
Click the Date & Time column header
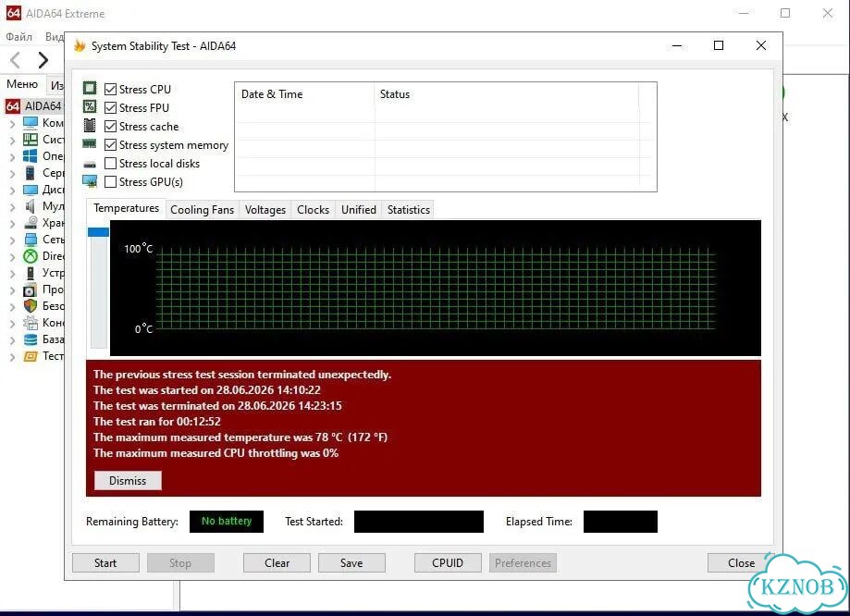click(304, 94)
